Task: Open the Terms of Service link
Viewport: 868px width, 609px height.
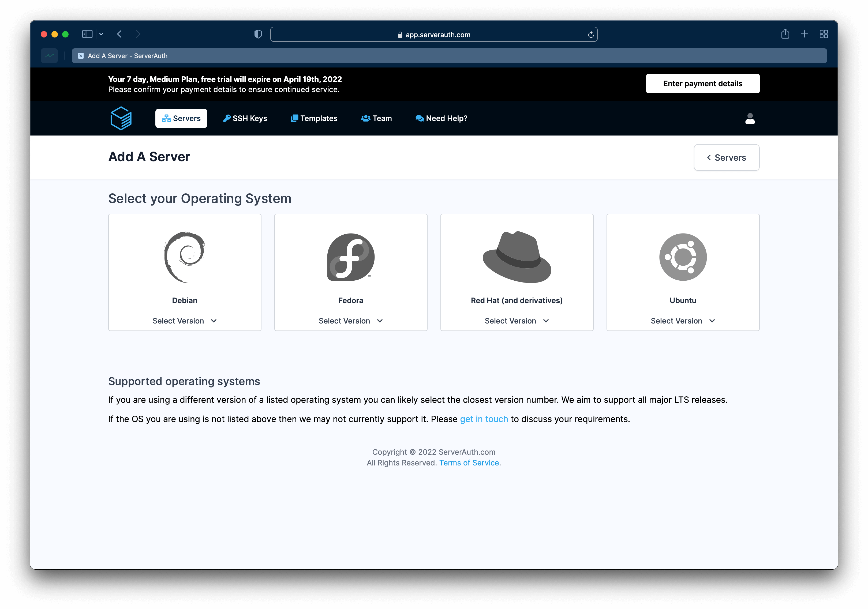Action: [x=469, y=463]
